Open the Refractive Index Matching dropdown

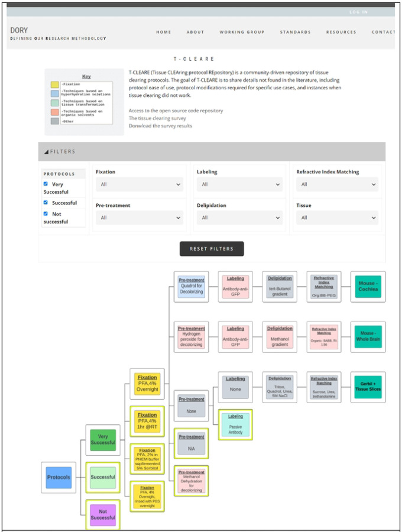[336, 184]
